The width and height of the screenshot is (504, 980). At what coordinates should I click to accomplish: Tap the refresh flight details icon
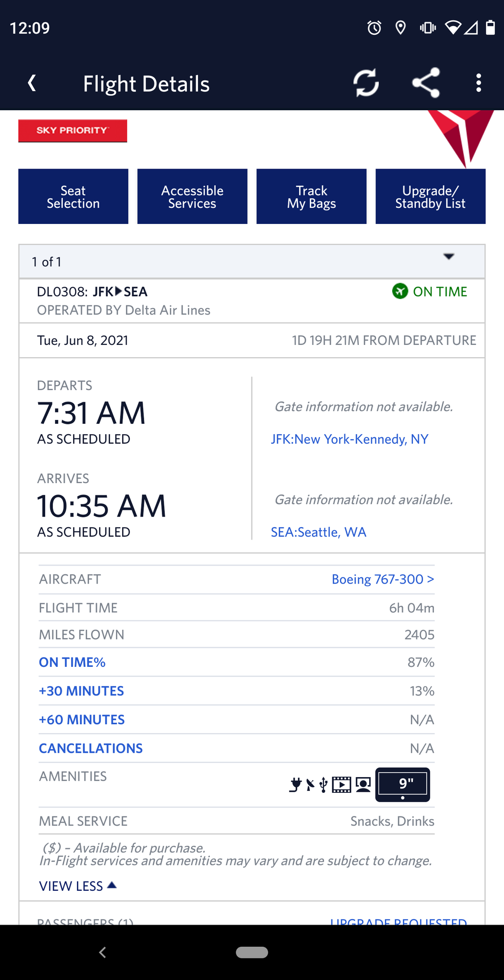pyautogui.click(x=366, y=83)
